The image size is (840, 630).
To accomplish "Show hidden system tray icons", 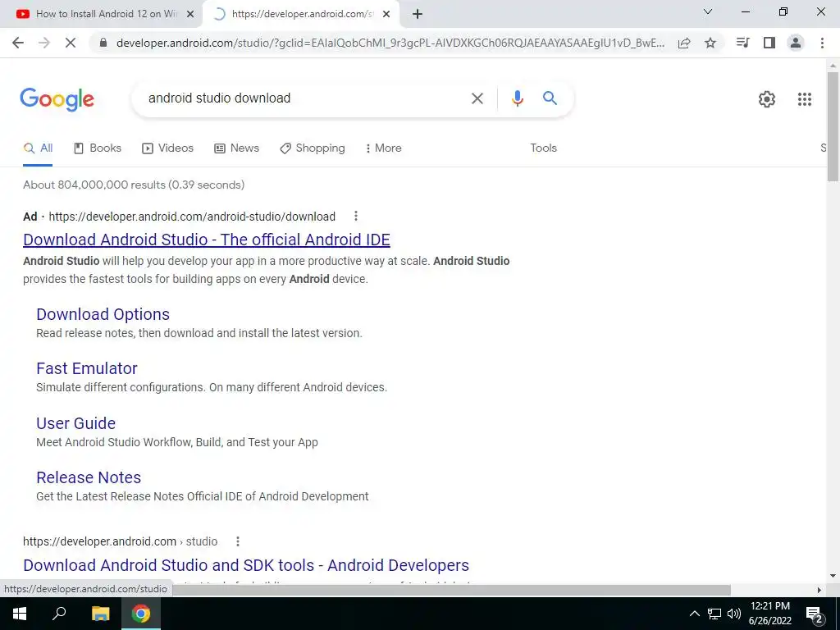I will click(694, 614).
